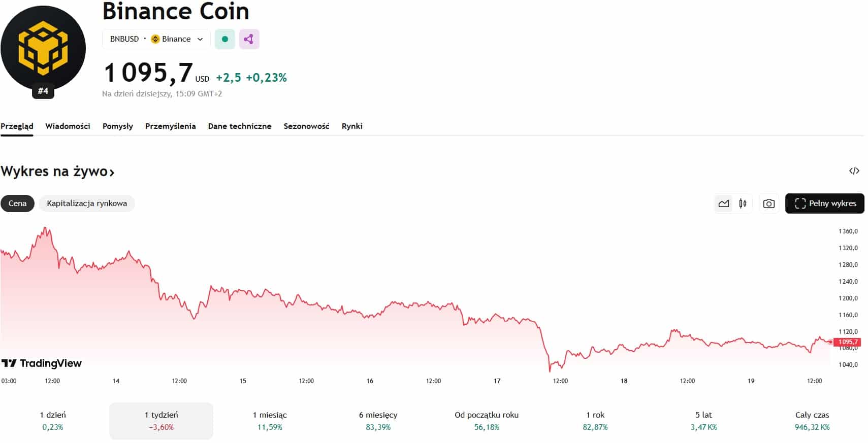Open the embed code icon

(x=854, y=171)
